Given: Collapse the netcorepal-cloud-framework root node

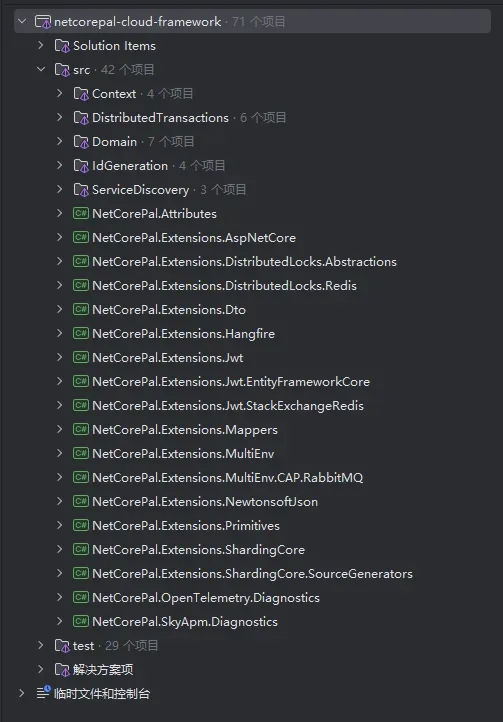Looking at the screenshot, I should pos(22,21).
